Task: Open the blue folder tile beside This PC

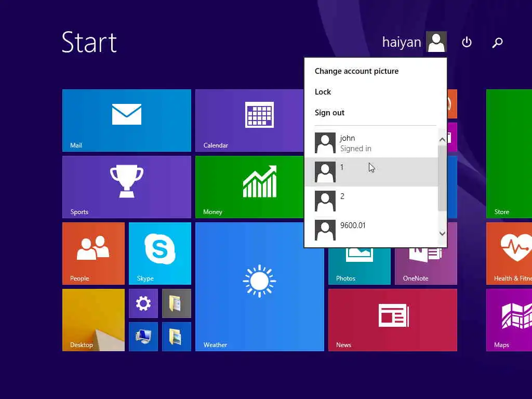Action: click(177, 337)
